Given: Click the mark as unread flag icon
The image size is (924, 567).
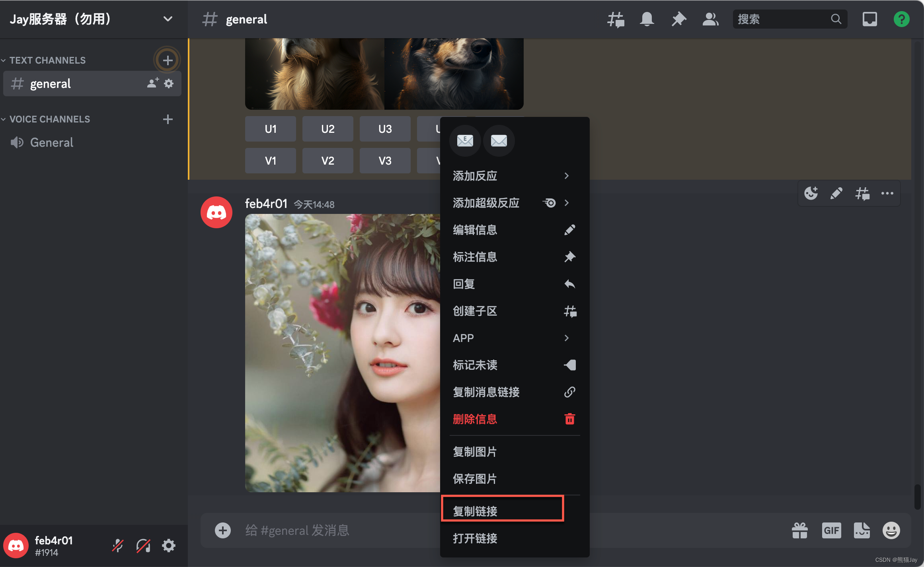Looking at the screenshot, I should coord(568,365).
